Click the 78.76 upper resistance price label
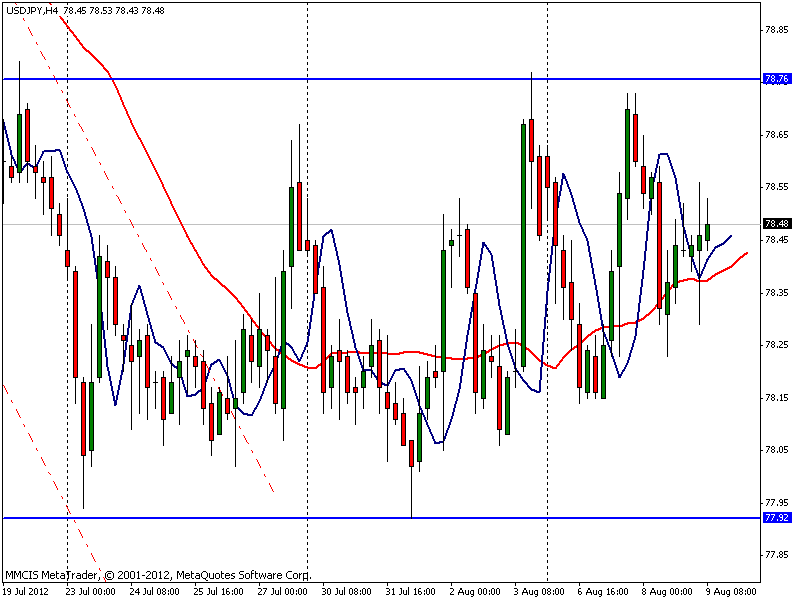Screen dimensions: 800x600 click(x=776, y=79)
